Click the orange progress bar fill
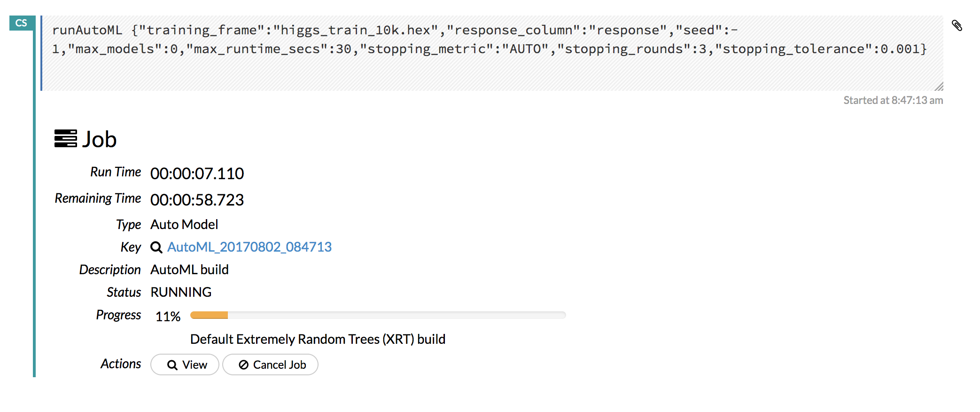 (209, 315)
